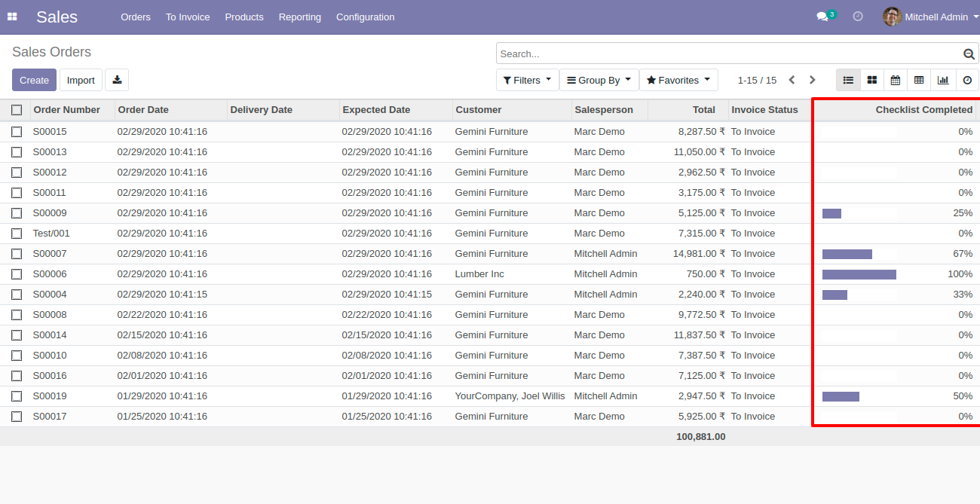Tick the checkbox for order S00006
Screen dimensions: 980x504
point(17,274)
